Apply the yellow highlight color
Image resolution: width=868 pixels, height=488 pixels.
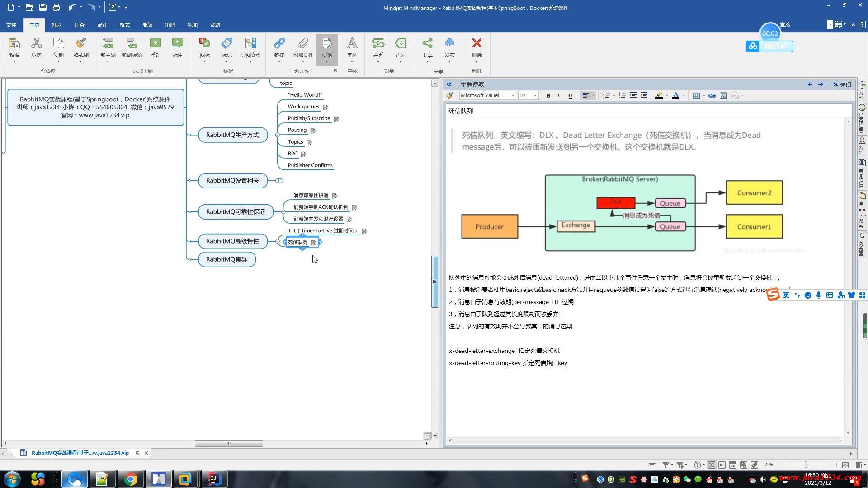click(x=659, y=96)
